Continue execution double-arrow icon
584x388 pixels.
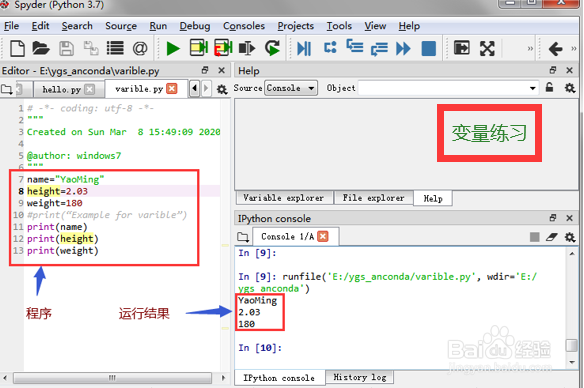(403, 49)
